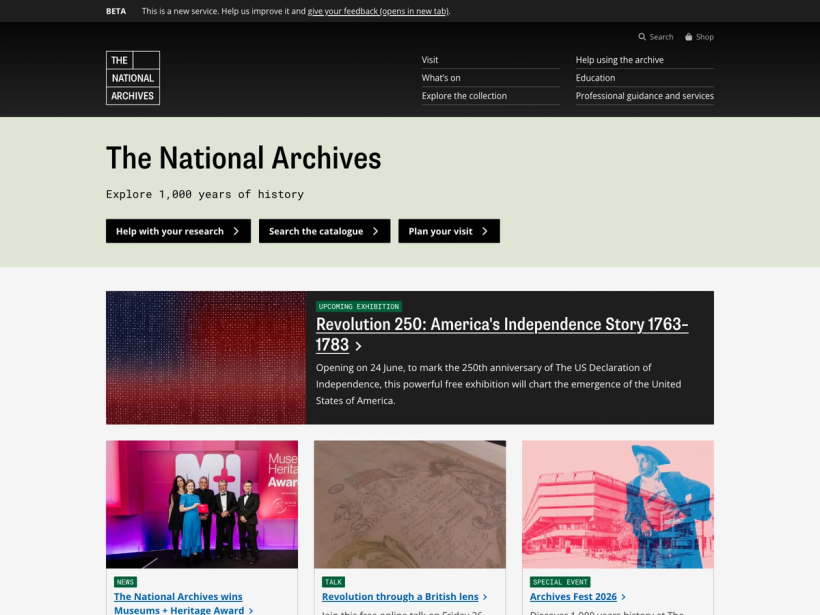Go to the Education section
Viewport: 820px width, 615px height.
click(x=595, y=78)
